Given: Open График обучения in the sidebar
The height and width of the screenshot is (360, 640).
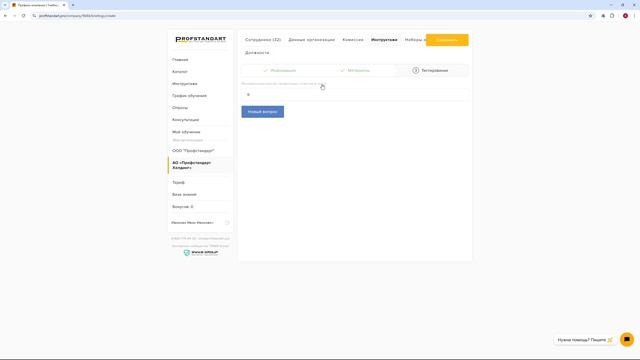Looking at the screenshot, I should 189,96.
